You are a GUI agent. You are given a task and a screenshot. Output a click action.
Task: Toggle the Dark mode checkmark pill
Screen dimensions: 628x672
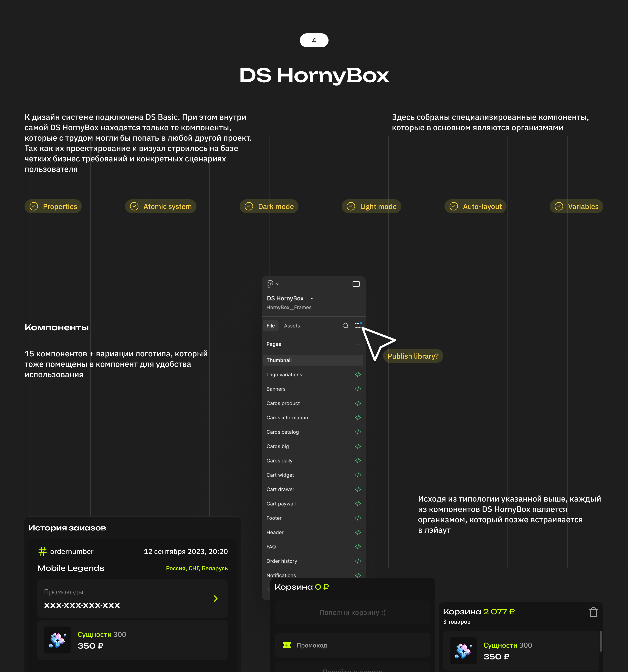tap(269, 206)
